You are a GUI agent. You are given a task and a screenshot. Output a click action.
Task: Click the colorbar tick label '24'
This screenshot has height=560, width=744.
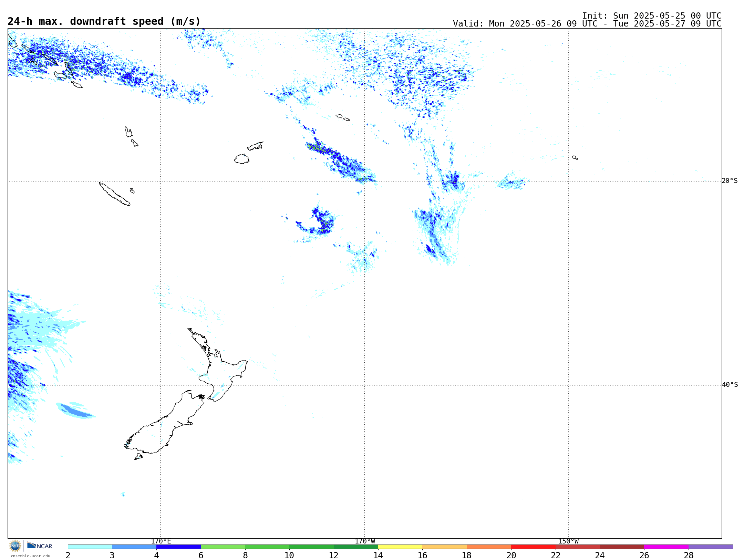coord(600,555)
